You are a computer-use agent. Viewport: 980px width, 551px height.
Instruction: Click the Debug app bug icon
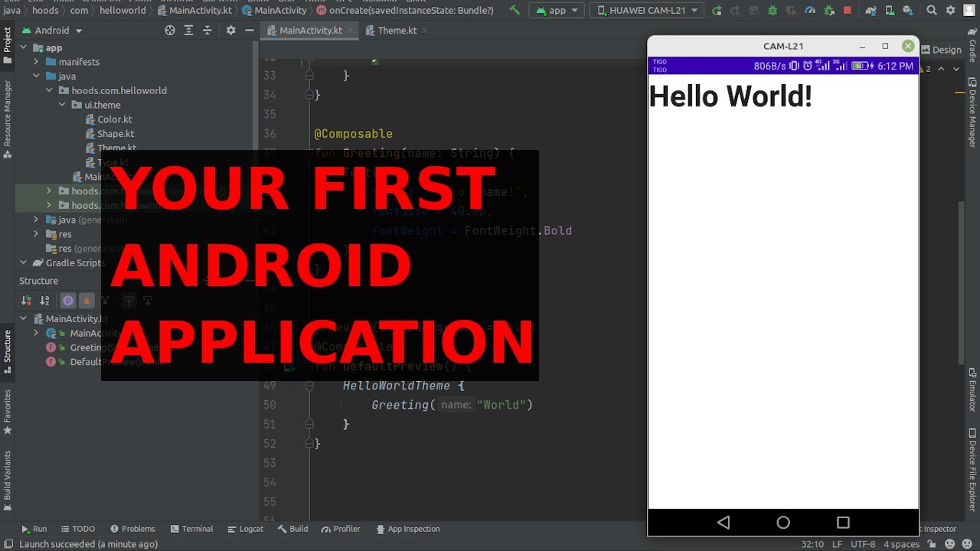coord(772,10)
